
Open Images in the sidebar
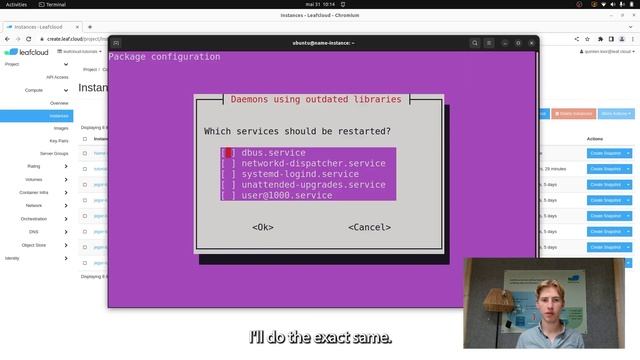61,128
